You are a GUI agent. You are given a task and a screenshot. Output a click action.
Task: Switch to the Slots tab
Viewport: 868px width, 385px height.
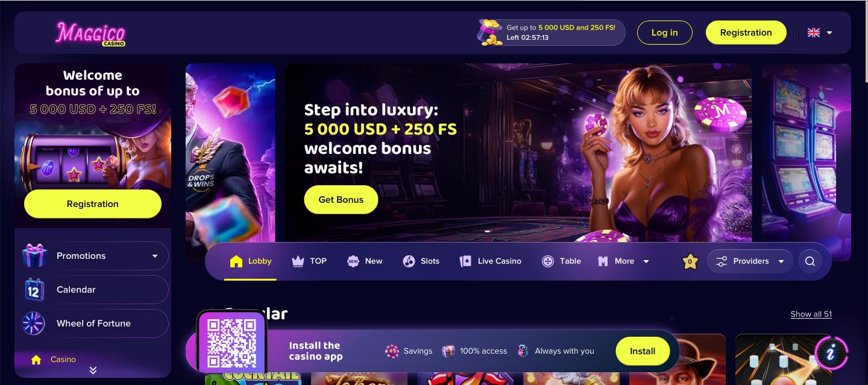[x=421, y=261]
